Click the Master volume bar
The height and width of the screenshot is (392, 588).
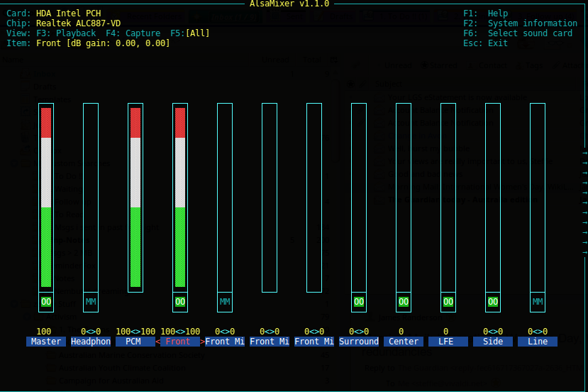pos(46,197)
